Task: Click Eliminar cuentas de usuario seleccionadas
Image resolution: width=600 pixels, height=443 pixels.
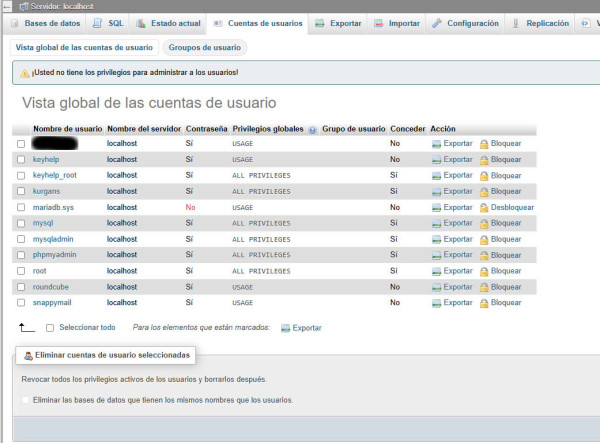Action: click(105, 355)
